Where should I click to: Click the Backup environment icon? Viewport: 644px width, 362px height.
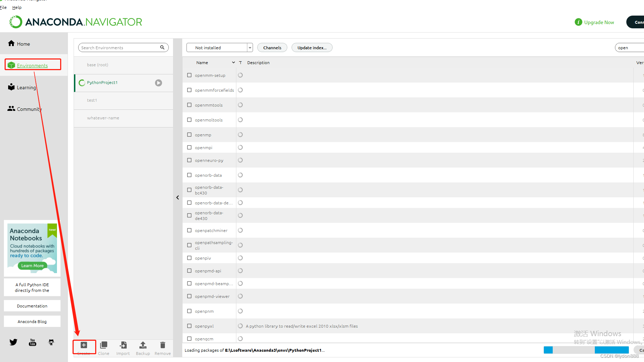[x=143, y=345]
